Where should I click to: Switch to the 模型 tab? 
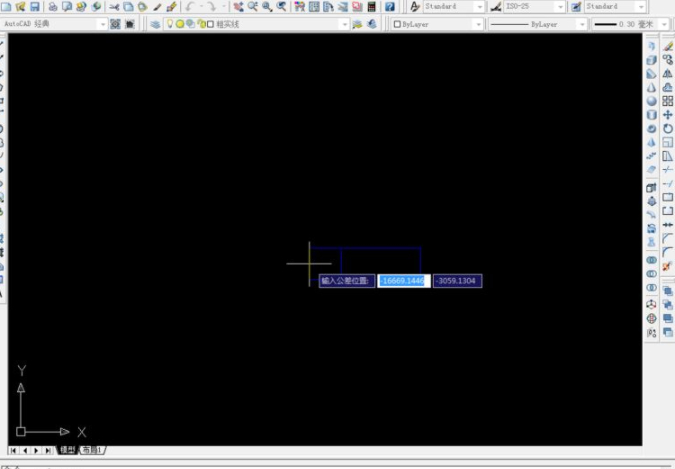(68, 451)
